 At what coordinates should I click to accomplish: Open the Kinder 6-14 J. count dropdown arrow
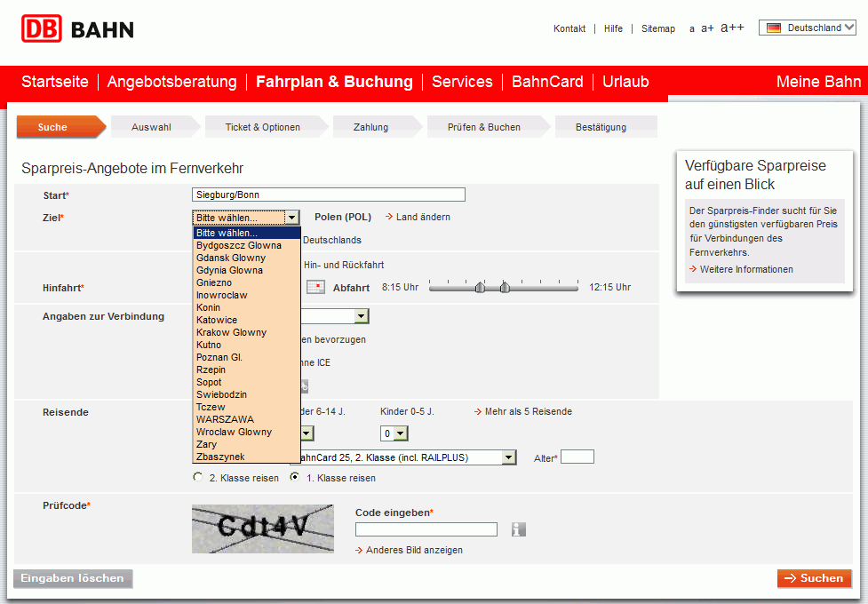(307, 433)
